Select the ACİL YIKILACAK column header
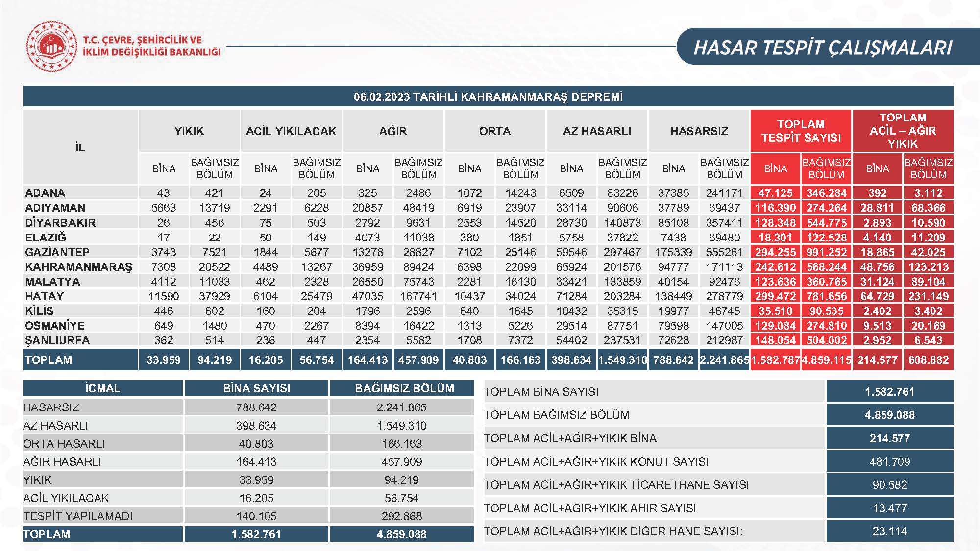Screen dimensions: 980x551 tap(291, 131)
